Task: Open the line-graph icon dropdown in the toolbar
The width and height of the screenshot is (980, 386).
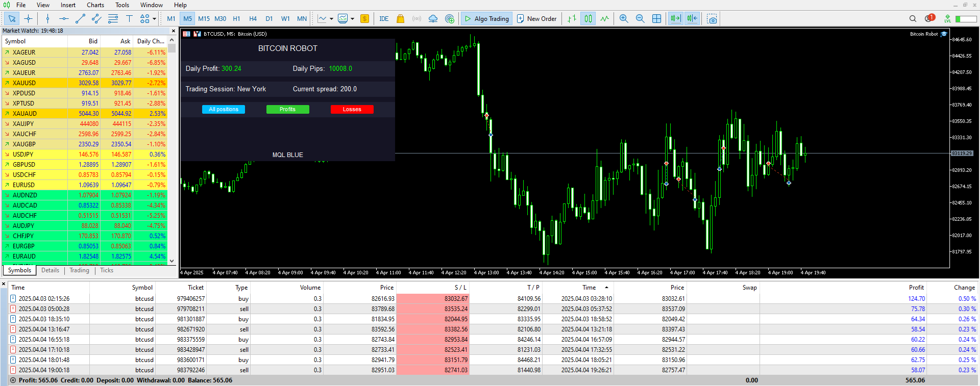Action: (x=331, y=19)
